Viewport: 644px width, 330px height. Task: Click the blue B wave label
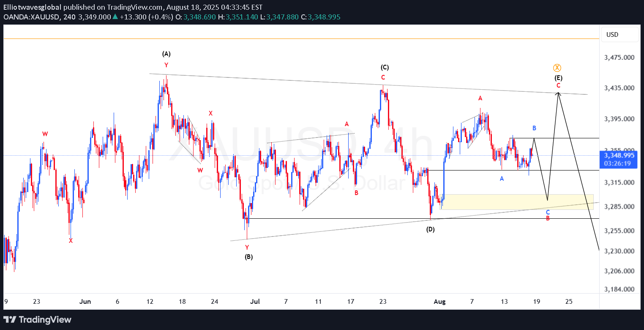point(534,128)
